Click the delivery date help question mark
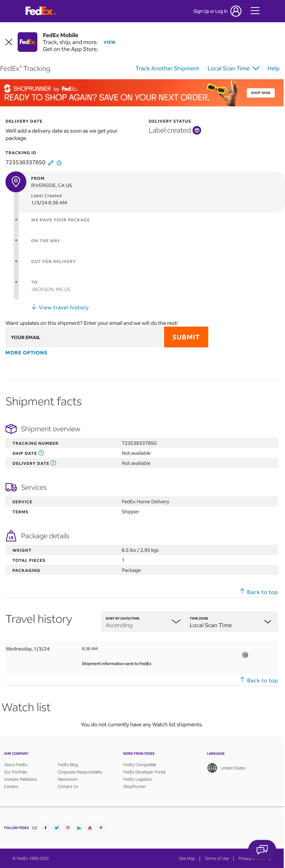The width and height of the screenshot is (285, 868). (53, 463)
